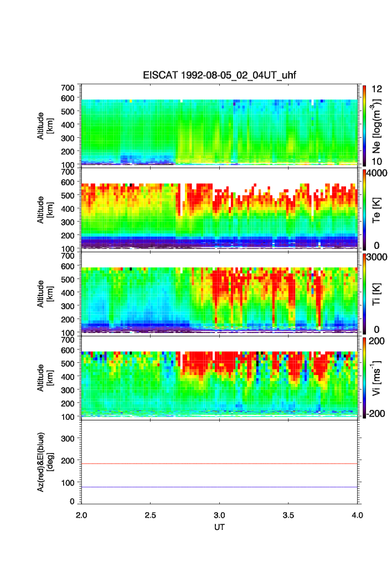The image size is (392, 588).
Task: Click the 0 minimum on Te color bar
Action: pos(376,246)
